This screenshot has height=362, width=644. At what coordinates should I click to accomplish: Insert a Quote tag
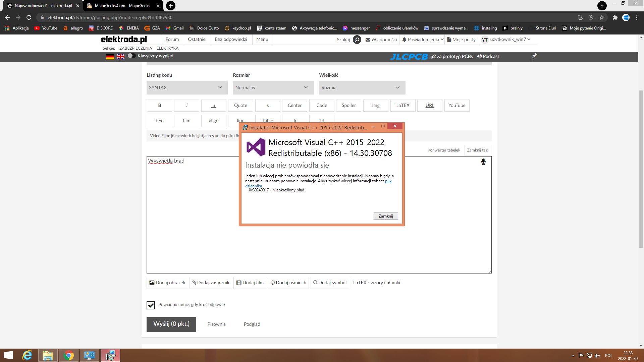click(x=241, y=106)
